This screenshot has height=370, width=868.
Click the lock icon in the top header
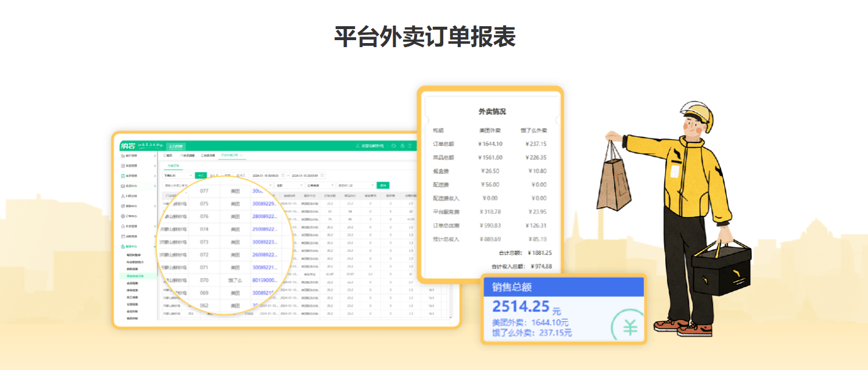[x=402, y=145]
